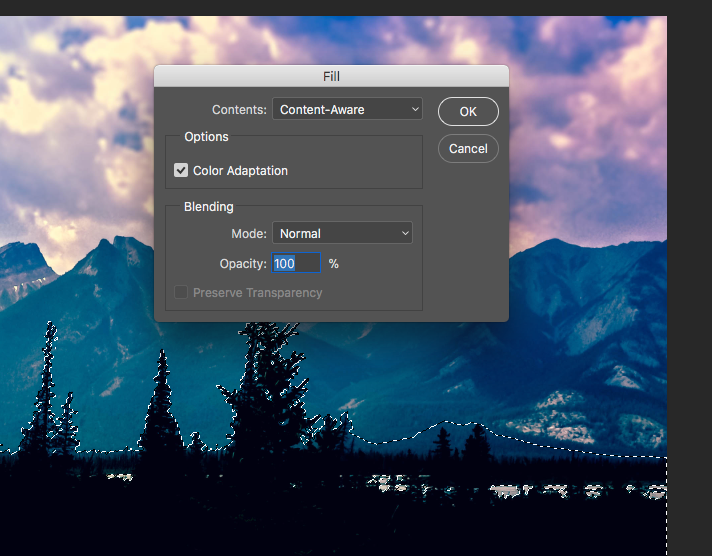Image resolution: width=712 pixels, height=556 pixels.
Task: Click OK in the Fill dialog
Action: 468,111
